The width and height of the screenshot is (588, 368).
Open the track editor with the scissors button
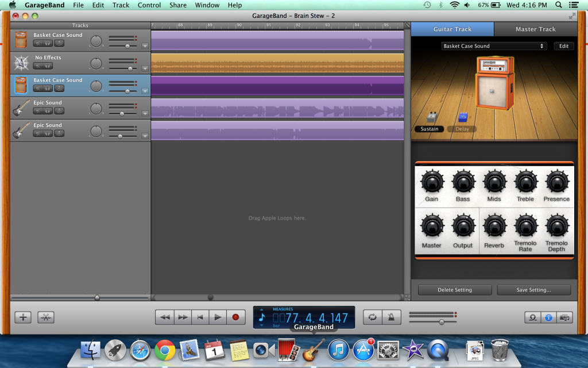coord(46,317)
